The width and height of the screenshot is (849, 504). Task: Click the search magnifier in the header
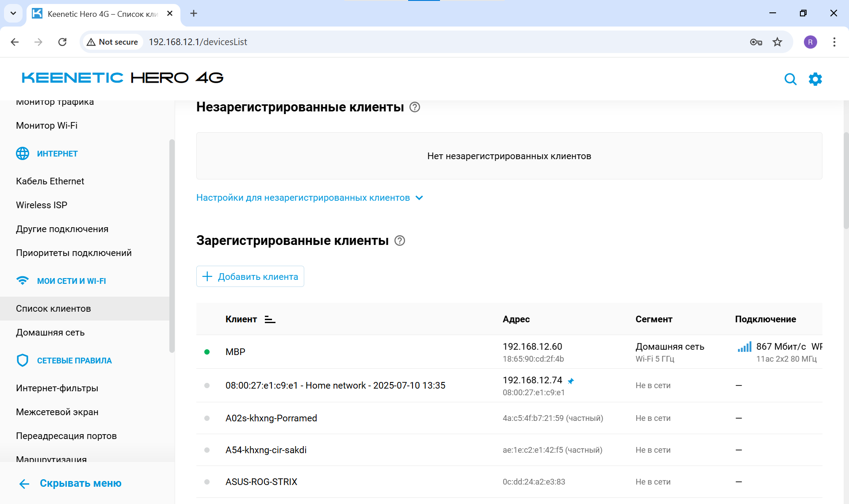pos(791,79)
